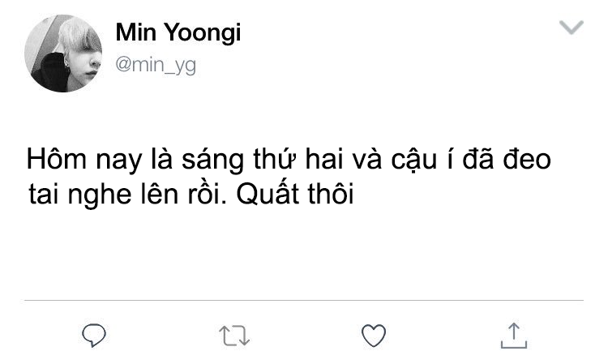The width and height of the screenshot is (608, 364).
Task: Click the comment bubble icon below tweet
Action: pos(94,336)
